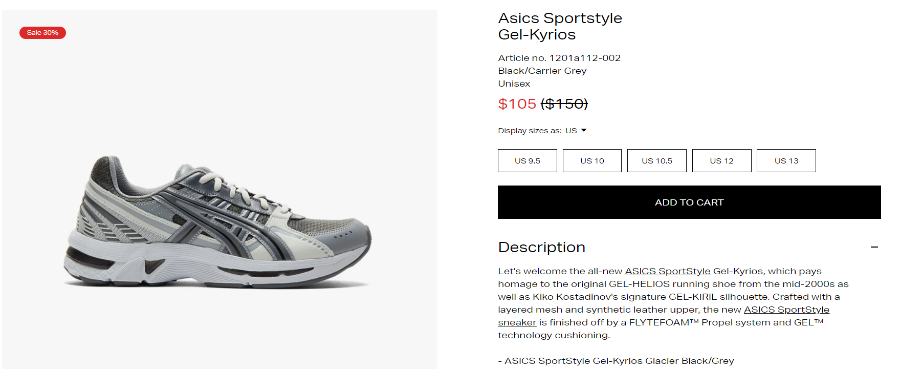Select the US 12 size option
The width and height of the screenshot is (900, 369).
(721, 161)
